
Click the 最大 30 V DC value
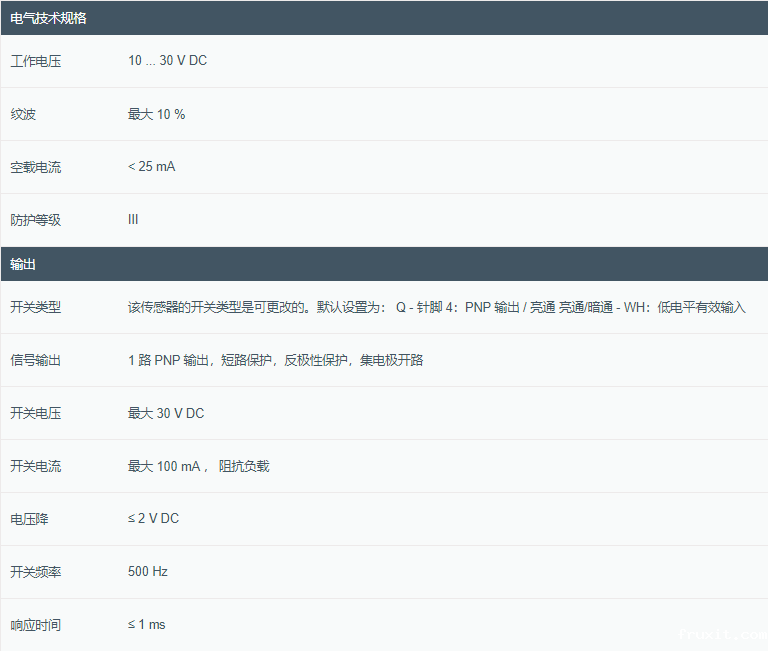point(166,413)
